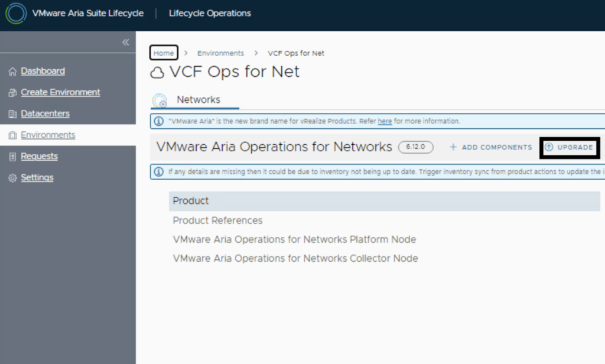The width and height of the screenshot is (605, 364).
Task: Click the Add Components button
Action: tap(491, 147)
